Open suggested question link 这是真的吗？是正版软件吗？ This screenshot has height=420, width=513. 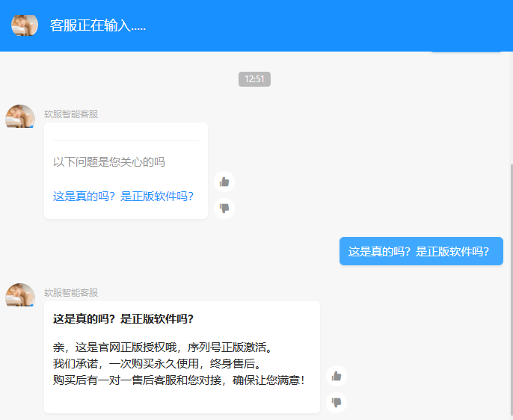coord(123,196)
